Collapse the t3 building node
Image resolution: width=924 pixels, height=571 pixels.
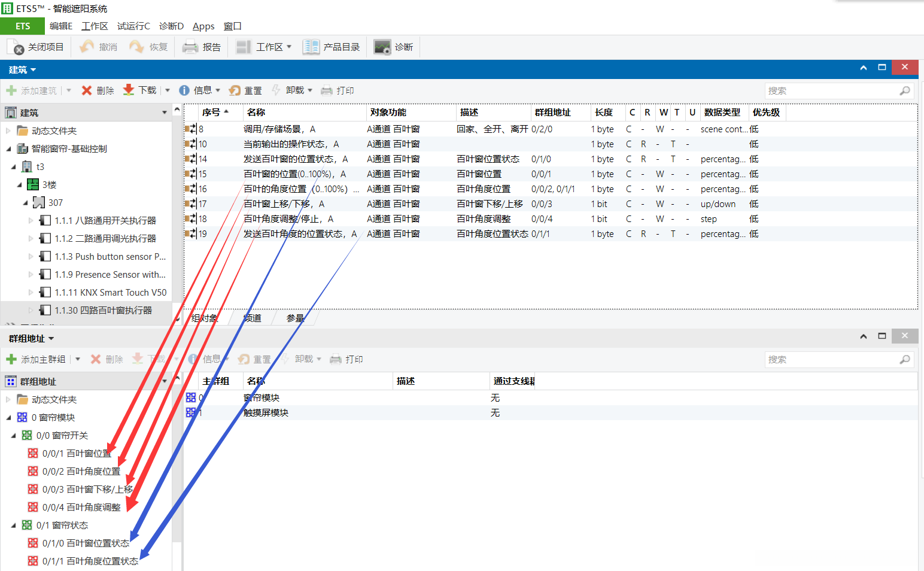[13, 166]
